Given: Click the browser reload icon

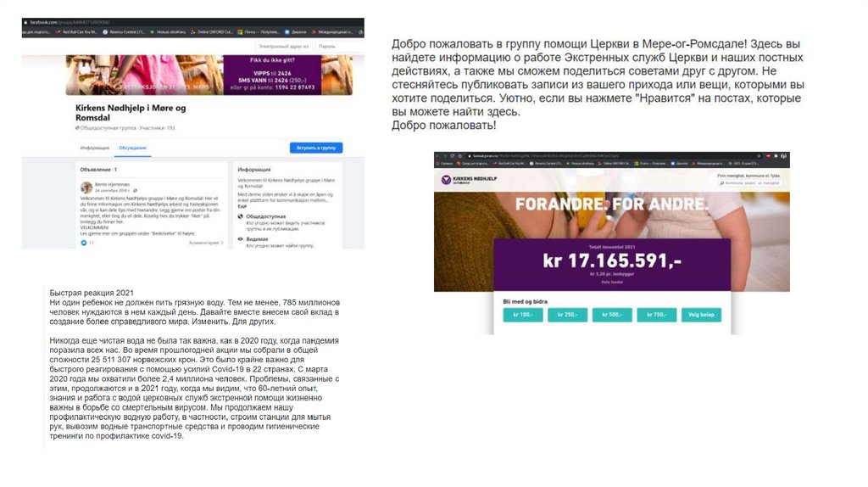Looking at the screenshot, I should 453,156.
